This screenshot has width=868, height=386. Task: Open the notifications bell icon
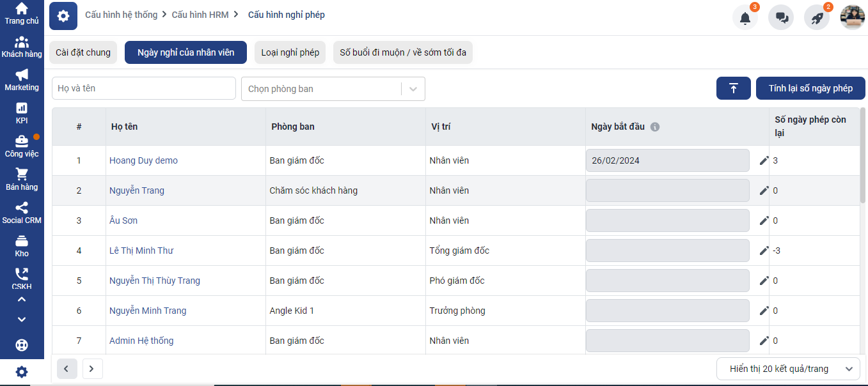point(745,18)
